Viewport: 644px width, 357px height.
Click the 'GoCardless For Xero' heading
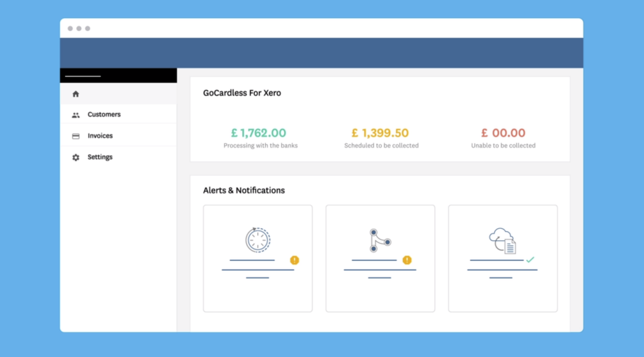(242, 93)
